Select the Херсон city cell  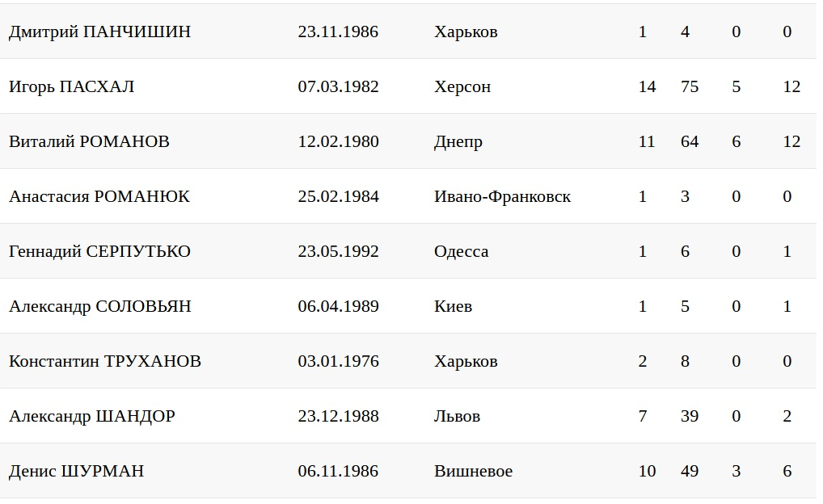pyautogui.click(x=462, y=87)
